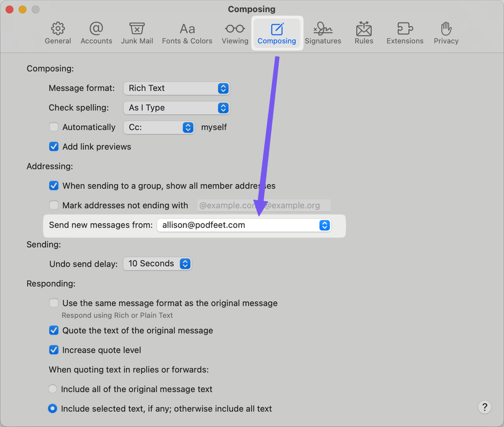This screenshot has height=427, width=504.
Task: Click the domain field showing @example.com
Action: pos(264,206)
